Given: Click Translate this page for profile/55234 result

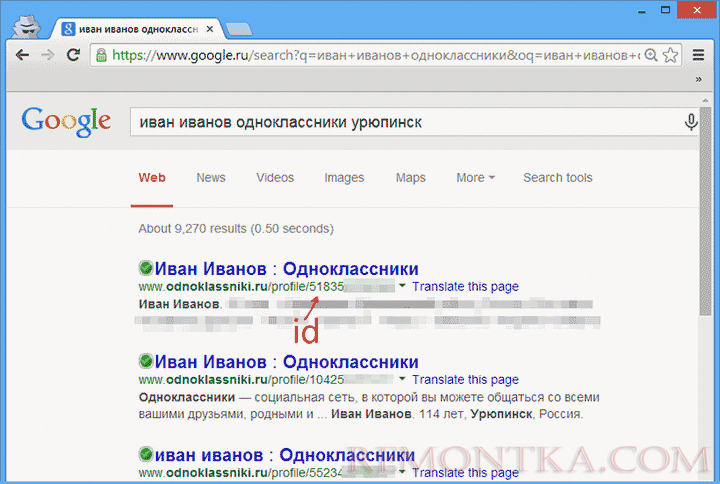Looking at the screenshot, I should (465, 473).
